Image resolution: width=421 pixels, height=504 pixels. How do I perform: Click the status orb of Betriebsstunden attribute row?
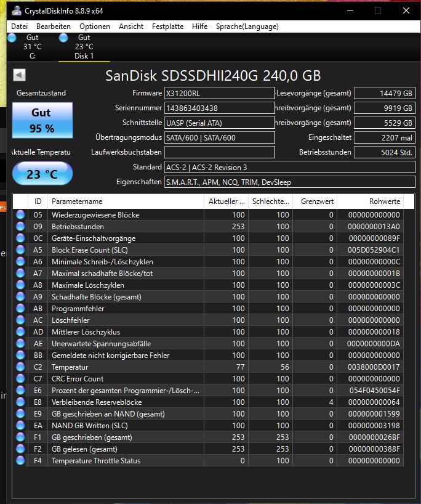coord(20,226)
